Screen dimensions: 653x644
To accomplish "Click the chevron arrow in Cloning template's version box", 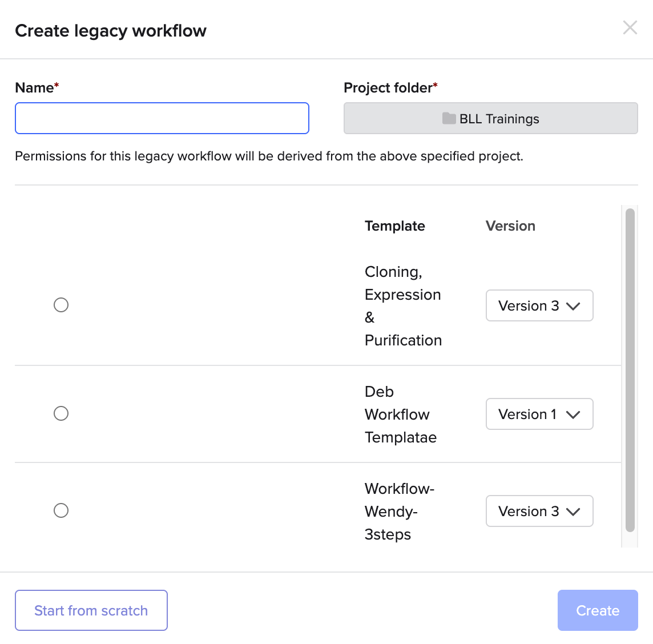I will point(573,306).
